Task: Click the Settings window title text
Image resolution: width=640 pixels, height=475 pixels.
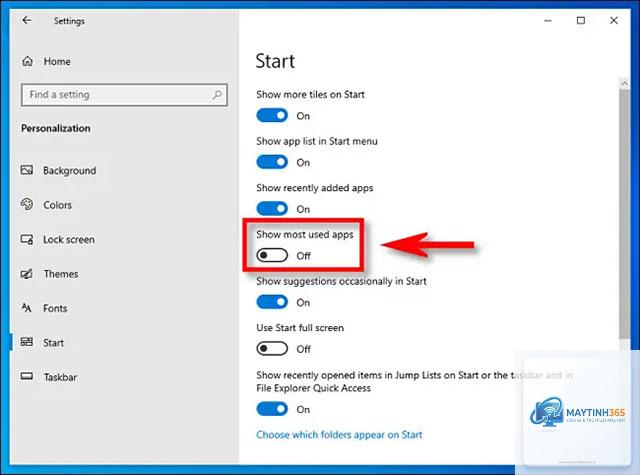Action: [69, 21]
